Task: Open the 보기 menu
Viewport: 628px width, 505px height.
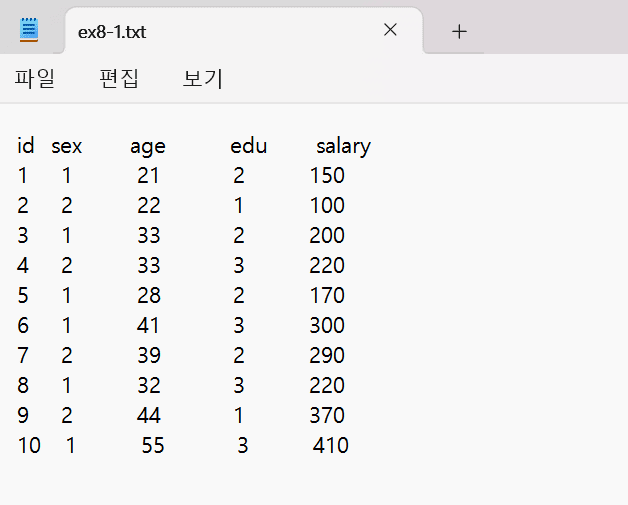Action: tap(203, 78)
